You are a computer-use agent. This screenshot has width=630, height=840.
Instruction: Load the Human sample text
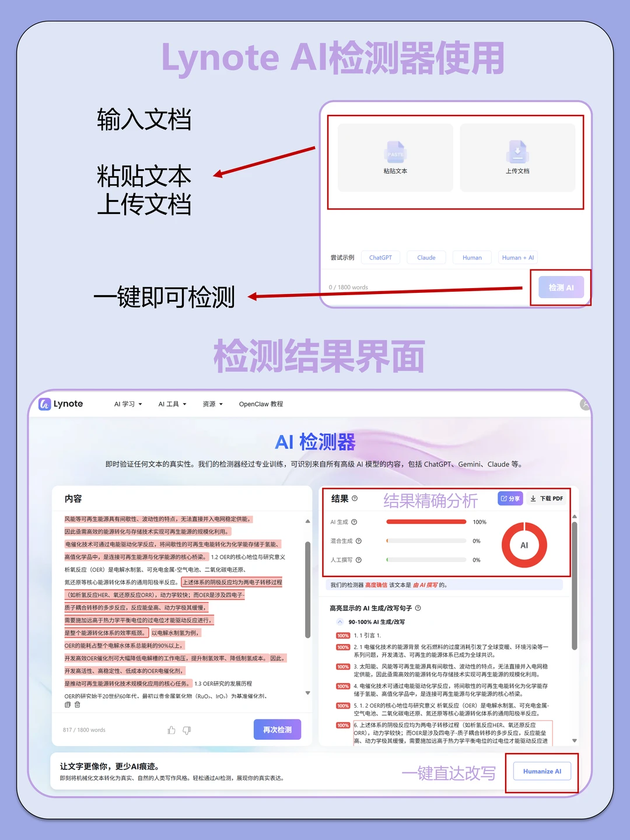point(472,257)
